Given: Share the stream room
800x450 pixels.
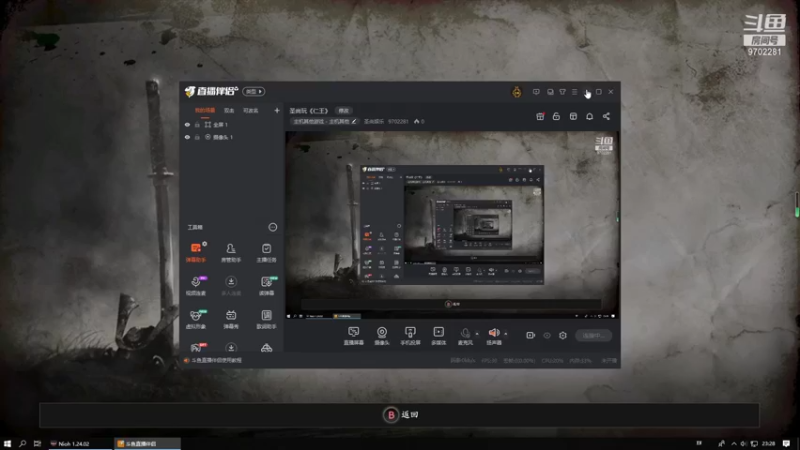Looking at the screenshot, I should (x=606, y=116).
